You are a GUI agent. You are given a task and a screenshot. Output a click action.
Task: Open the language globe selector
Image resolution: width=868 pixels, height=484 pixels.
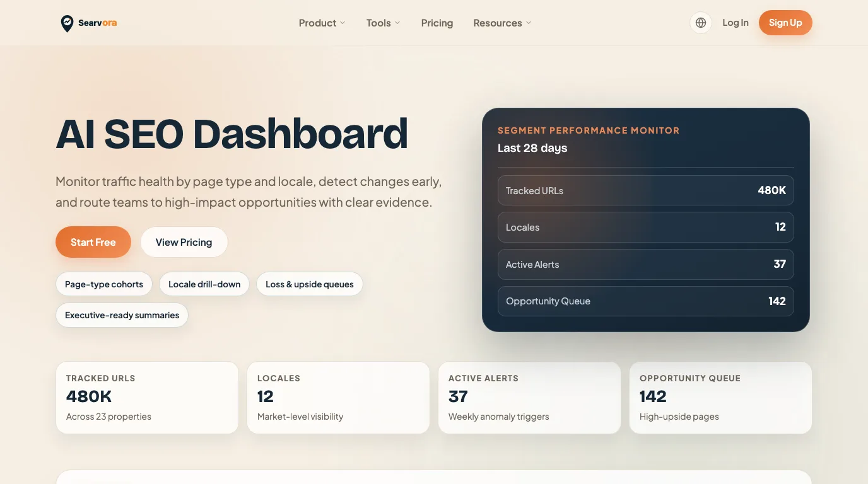click(x=701, y=23)
